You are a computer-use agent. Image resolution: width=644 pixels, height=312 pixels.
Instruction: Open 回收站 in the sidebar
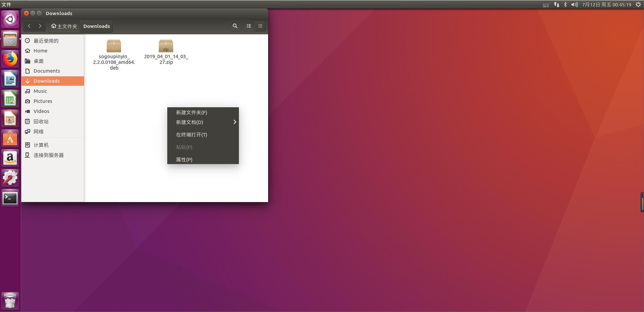pos(53,121)
